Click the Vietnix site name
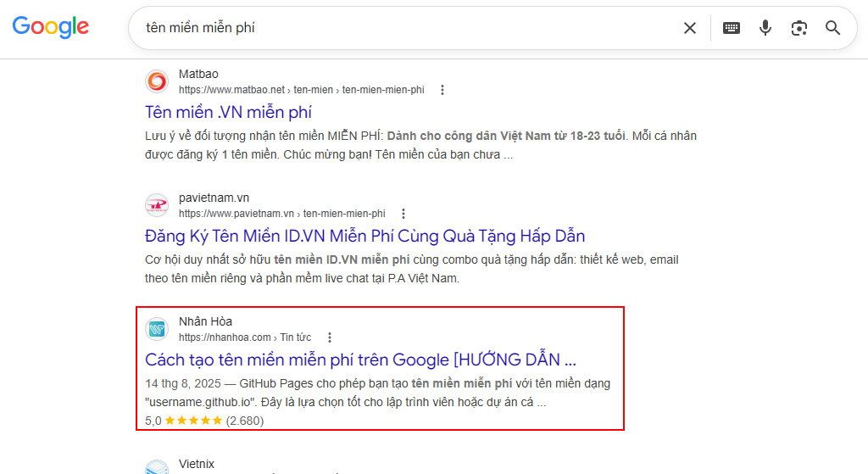The width and height of the screenshot is (868, 474). (197, 464)
